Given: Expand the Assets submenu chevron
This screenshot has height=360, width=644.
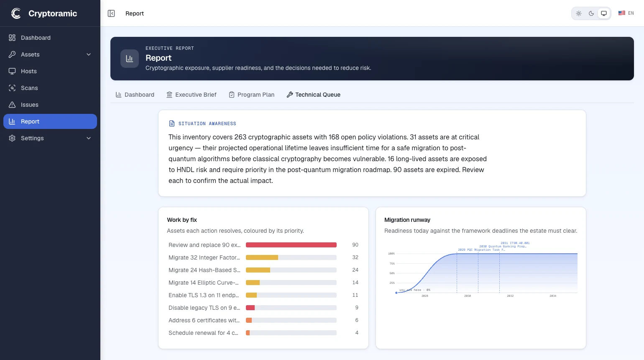Looking at the screenshot, I should click(89, 54).
